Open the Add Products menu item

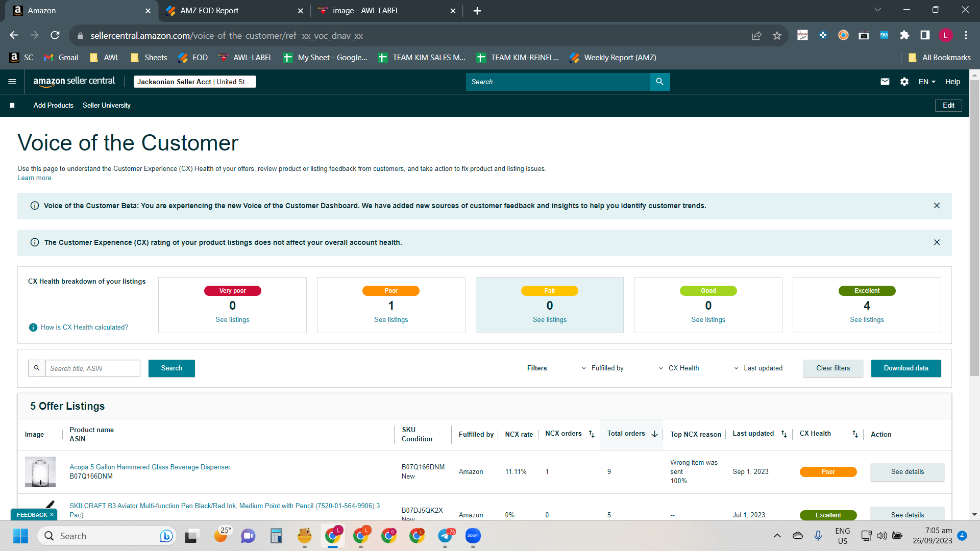[54, 106]
